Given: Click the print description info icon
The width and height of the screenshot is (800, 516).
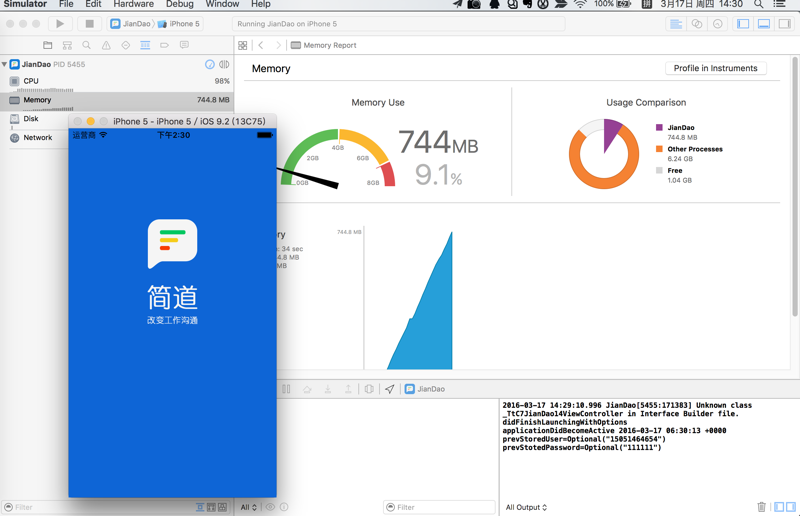Looking at the screenshot, I should (x=284, y=507).
